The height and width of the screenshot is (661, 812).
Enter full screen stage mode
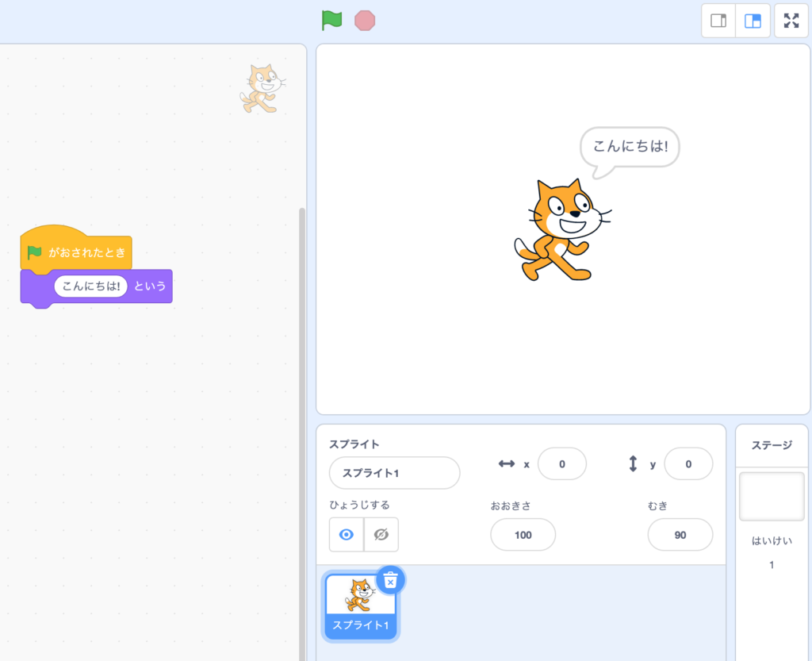(791, 21)
